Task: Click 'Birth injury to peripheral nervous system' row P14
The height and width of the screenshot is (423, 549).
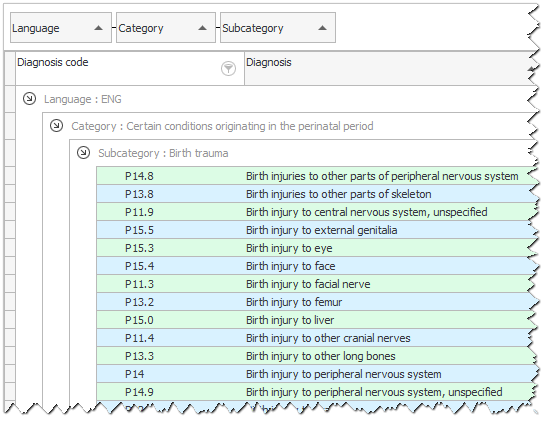Action: (343, 374)
